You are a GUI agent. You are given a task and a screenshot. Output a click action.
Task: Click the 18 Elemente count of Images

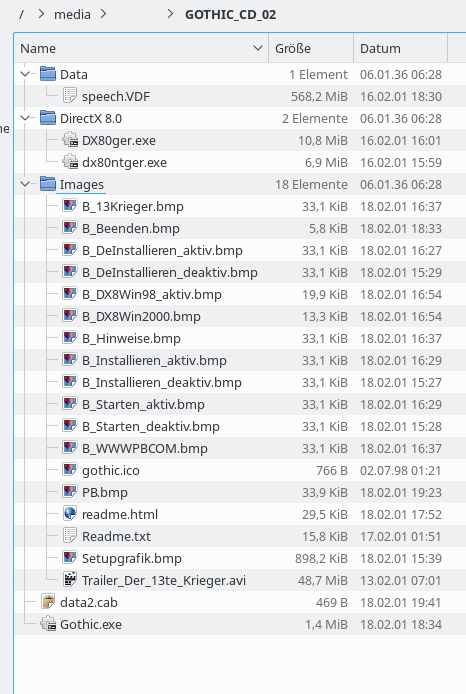pyautogui.click(x=311, y=185)
